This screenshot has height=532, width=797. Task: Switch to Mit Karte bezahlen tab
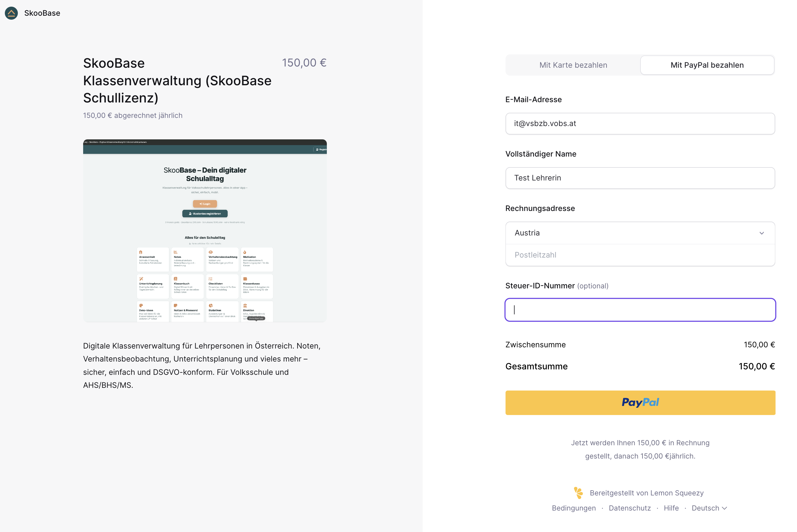coord(573,65)
